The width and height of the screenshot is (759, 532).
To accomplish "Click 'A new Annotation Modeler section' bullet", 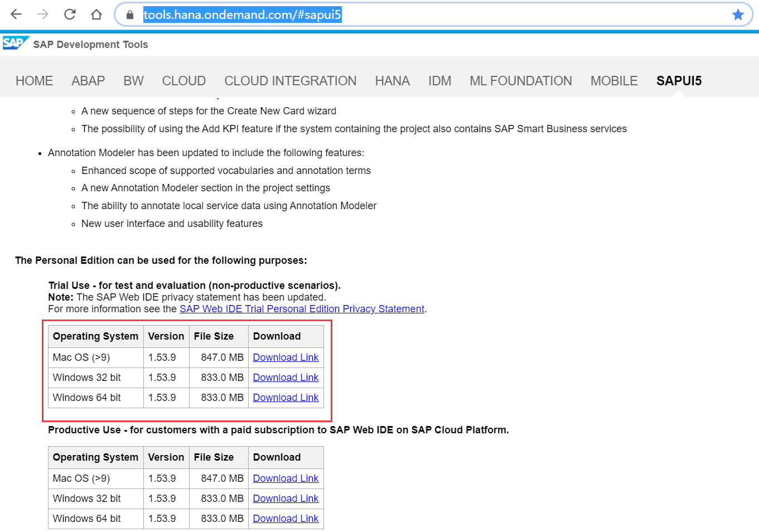I will tap(206, 188).
